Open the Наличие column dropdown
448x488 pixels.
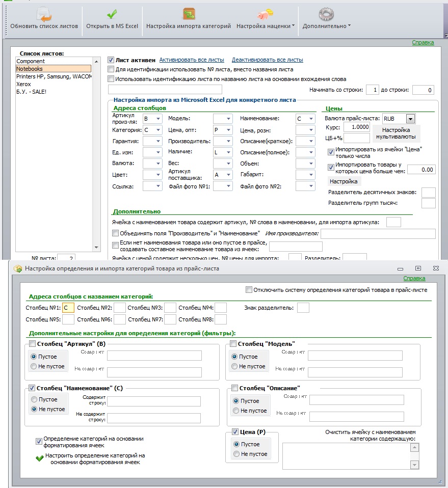tap(228, 152)
